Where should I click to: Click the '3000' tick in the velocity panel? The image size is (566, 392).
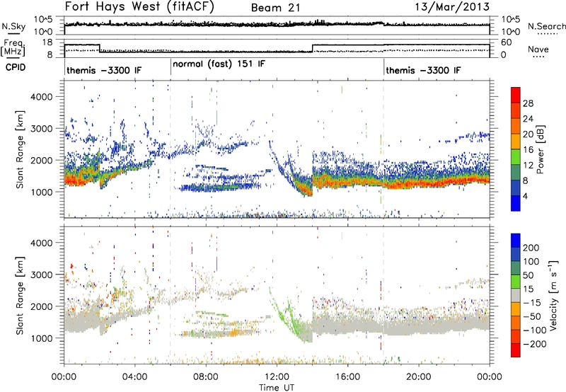pos(41,275)
